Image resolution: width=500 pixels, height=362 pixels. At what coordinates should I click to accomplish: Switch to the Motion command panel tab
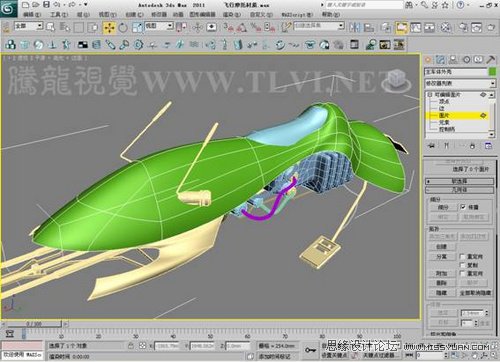(466, 60)
